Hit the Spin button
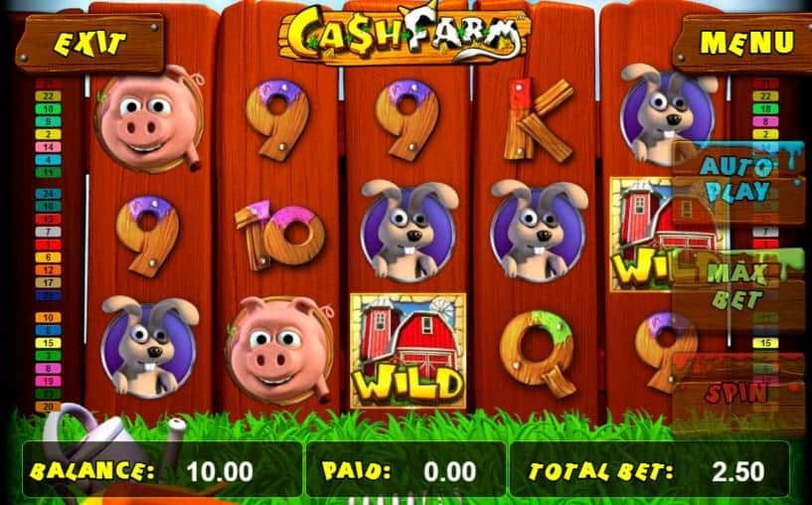The image size is (812, 505). tap(739, 393)
